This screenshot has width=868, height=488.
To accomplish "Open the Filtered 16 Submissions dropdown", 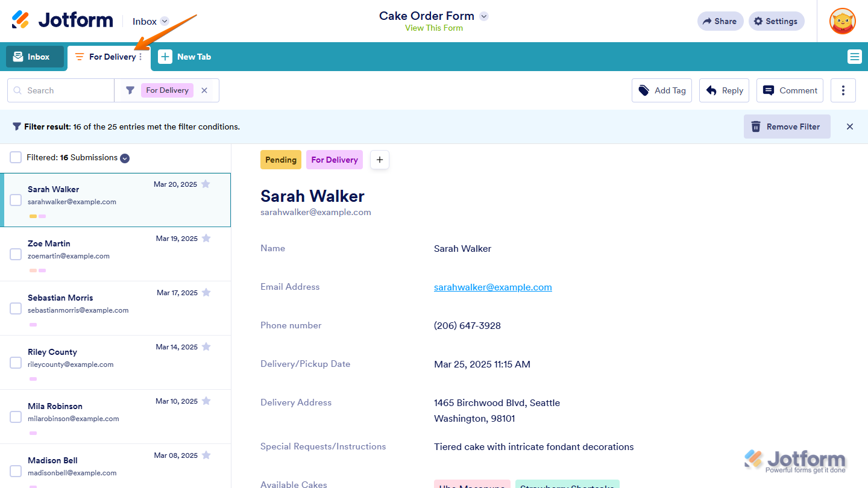I will click(x=125, y=158).
